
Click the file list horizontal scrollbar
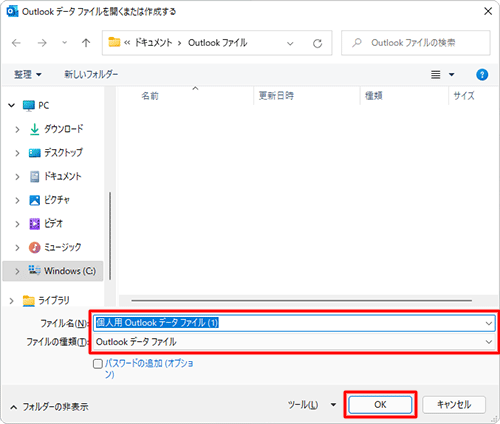point(301,300)
